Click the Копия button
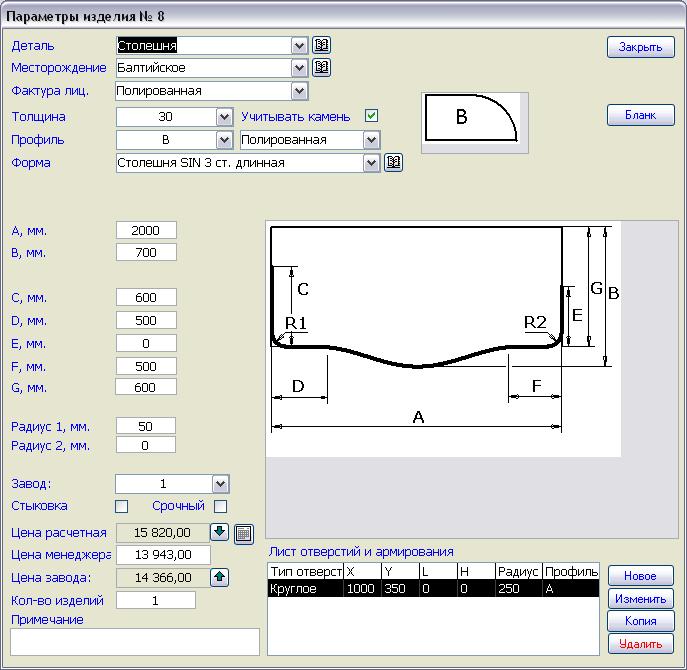687x670 pixels. coord(641,621)
